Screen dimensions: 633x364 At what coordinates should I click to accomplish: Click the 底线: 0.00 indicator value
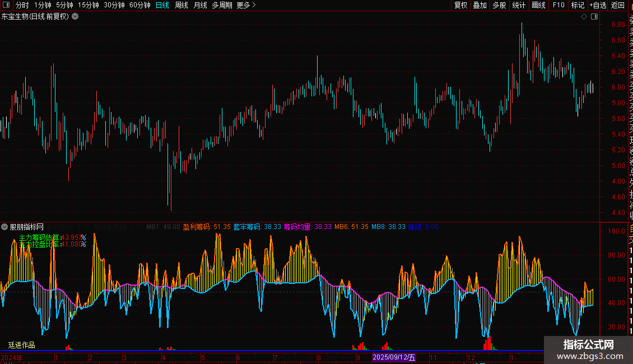pos(423,227)
